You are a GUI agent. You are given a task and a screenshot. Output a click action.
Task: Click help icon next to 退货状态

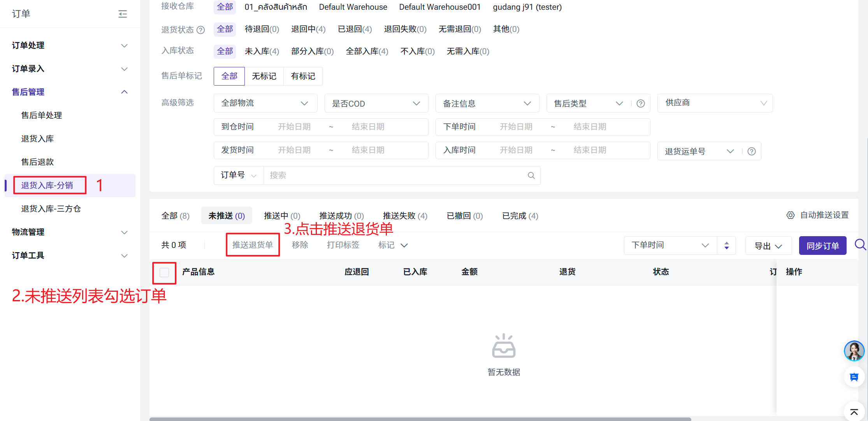(x=201, y=30)
